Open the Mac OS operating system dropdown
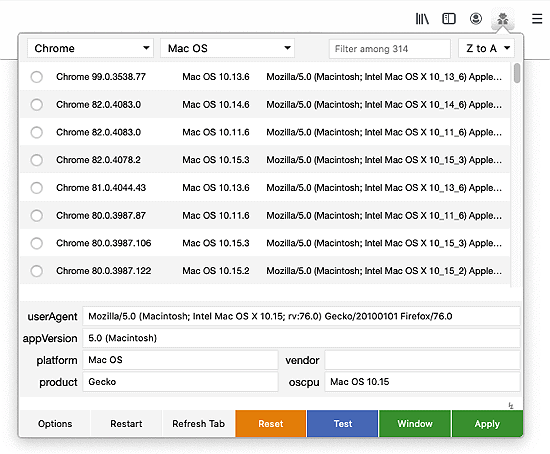The width and height of the screenshot is (550, 454). 227,48
